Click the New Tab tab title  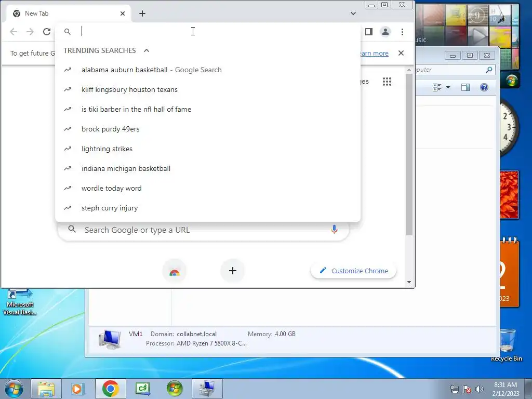37,14
